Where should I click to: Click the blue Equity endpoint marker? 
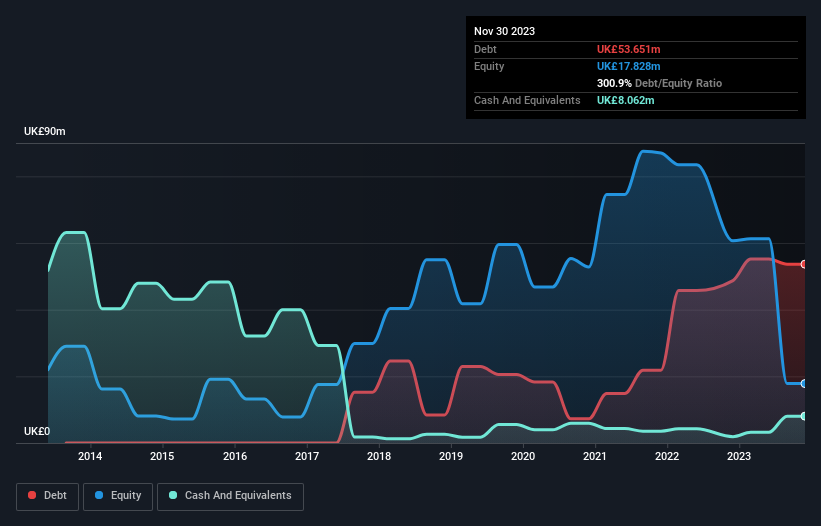(804, 384)
